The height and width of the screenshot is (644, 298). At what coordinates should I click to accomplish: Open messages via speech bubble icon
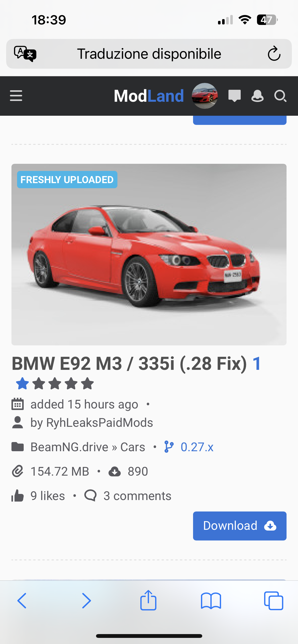pos(234,96)
